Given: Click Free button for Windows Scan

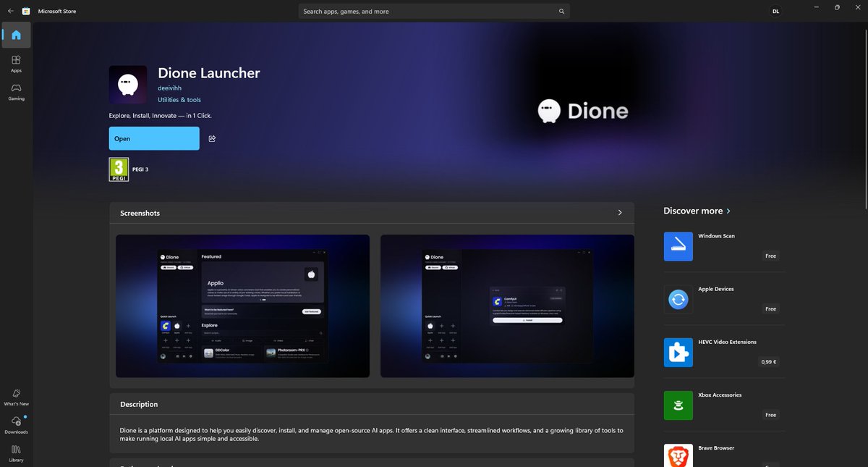Looking at the screenshot, I should tap(770, 256).
